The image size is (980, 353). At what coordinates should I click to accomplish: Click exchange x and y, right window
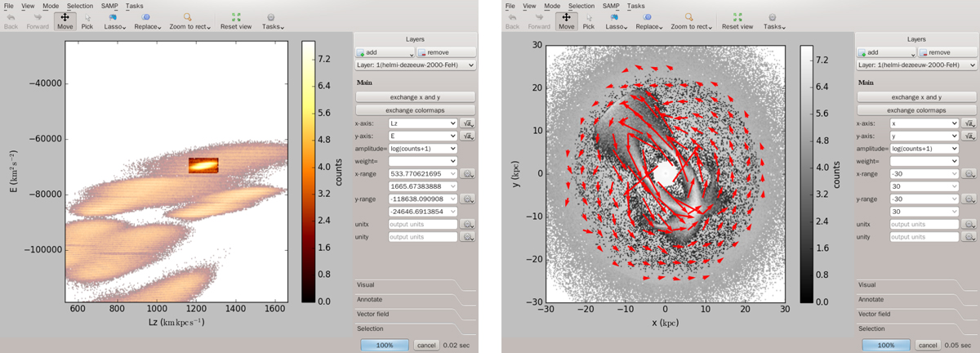(916, 97)
